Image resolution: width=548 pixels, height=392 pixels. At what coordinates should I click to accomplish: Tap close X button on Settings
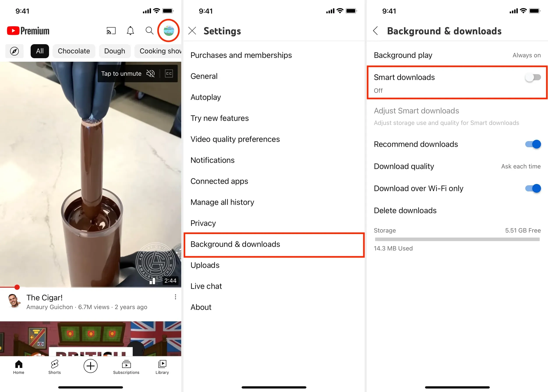(x=193, y=31)
